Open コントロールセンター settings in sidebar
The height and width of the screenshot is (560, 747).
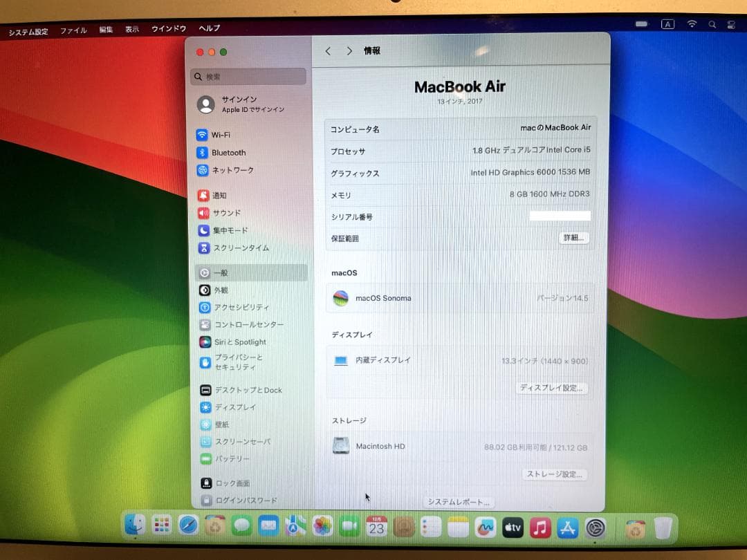pyautogui.click(x=249, y=324)
